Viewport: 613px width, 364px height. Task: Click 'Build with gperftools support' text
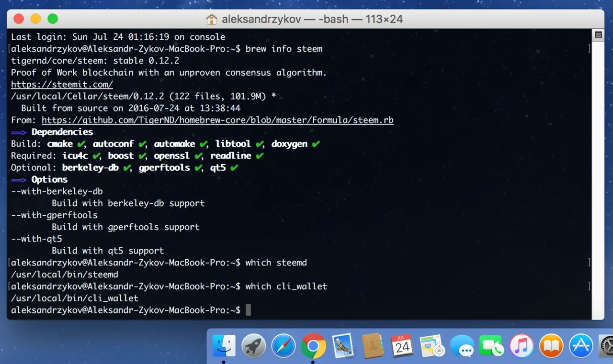125,227
